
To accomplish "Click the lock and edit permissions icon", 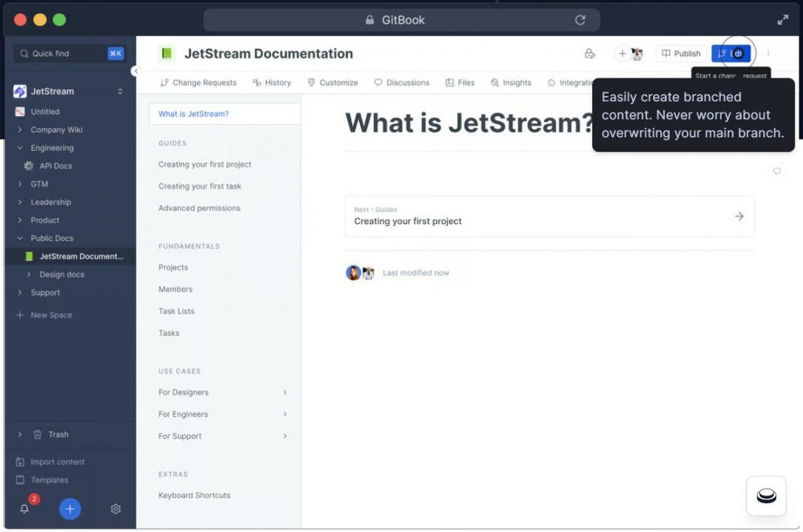I will 589,53.
